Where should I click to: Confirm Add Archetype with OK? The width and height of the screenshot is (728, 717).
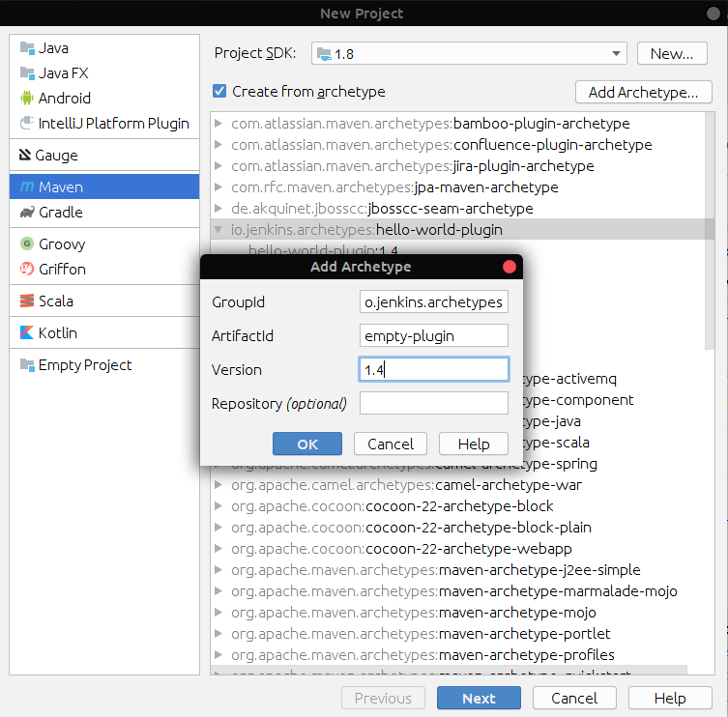pyautogui.click(x=307, y=445)
